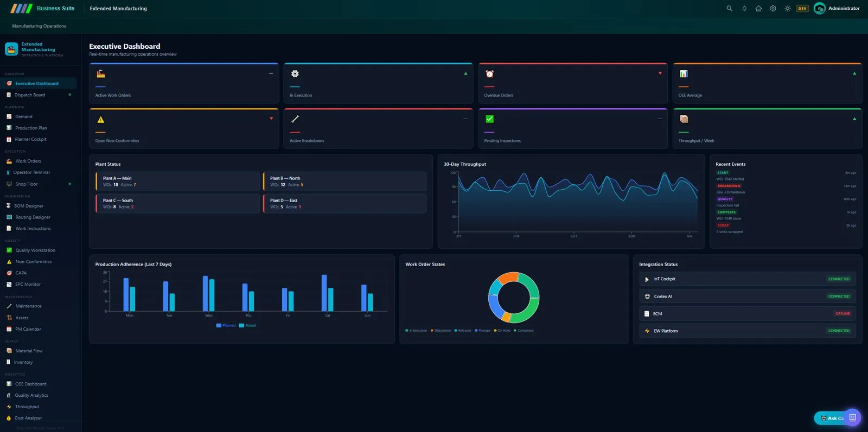The image size is (868, 432).
Task: Toggle the Actual series in the adherence legend
Action: coord(247,325)
